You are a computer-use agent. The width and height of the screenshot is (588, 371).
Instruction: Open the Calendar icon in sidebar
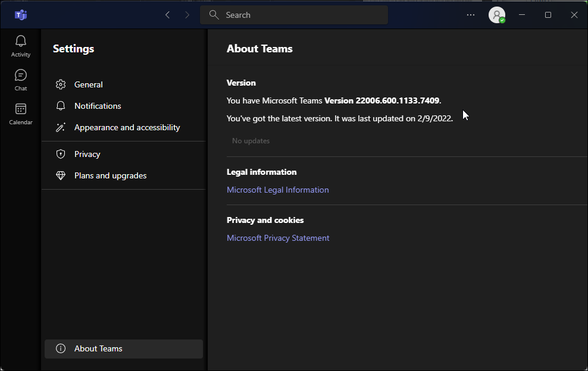tap(20, 109)
